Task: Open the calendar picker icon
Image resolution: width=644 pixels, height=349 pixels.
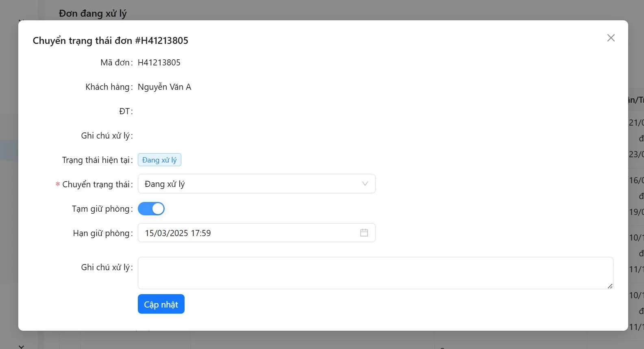Action: coord(364,233)
